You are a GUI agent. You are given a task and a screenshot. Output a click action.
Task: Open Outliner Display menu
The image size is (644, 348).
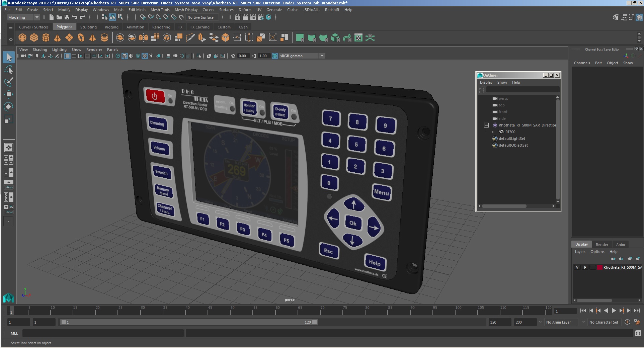(486, 82)
